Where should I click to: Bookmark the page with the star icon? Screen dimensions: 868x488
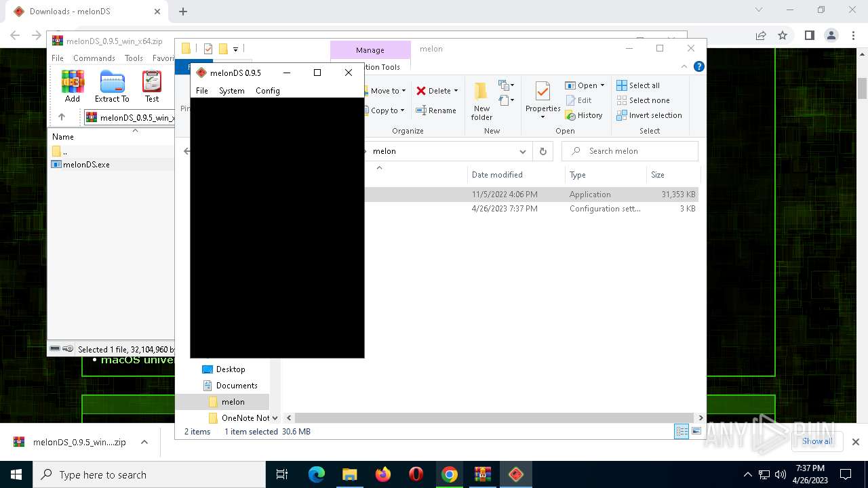783,35
